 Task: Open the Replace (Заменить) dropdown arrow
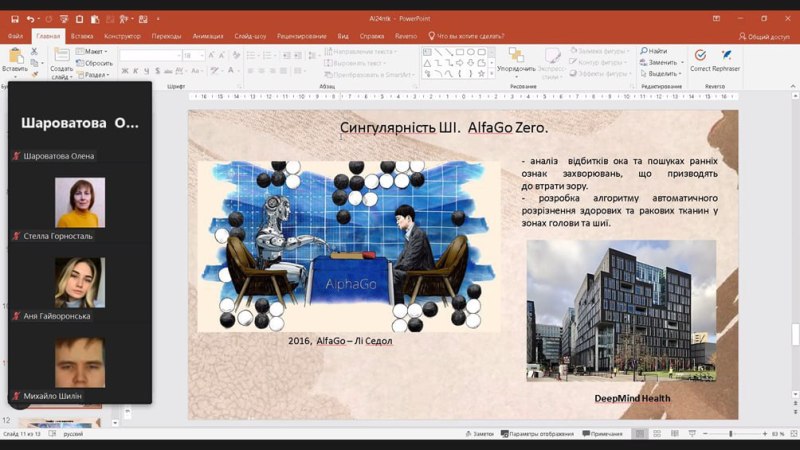683,62
